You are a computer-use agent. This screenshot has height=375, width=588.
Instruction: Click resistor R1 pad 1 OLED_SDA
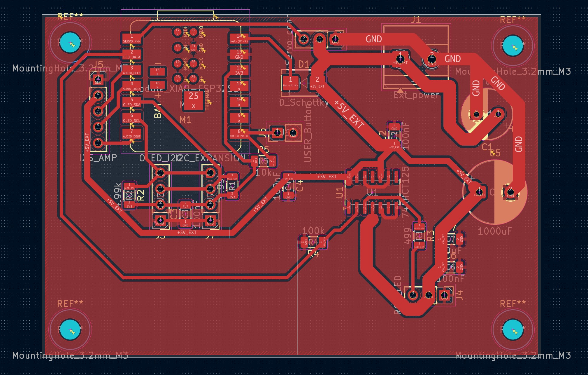(232, 177)
